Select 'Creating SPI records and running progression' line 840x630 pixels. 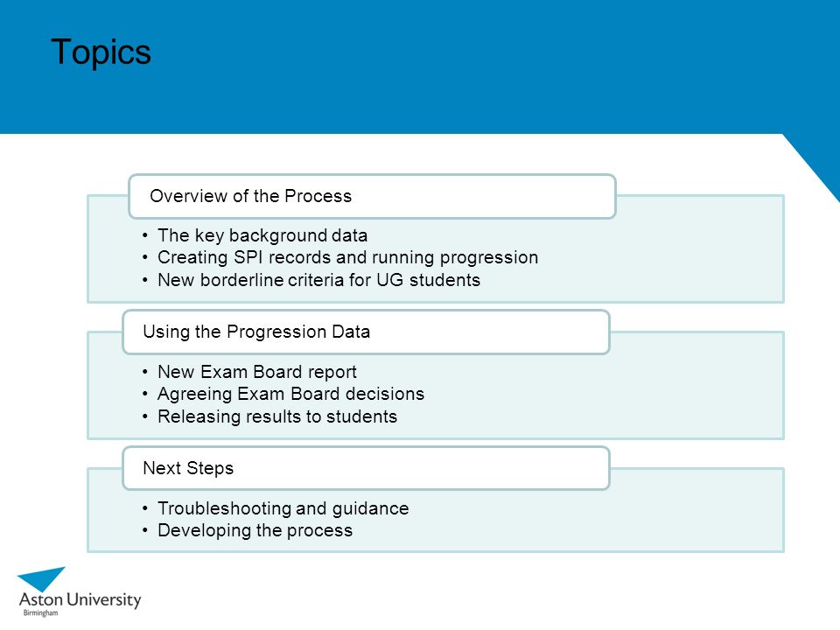click(x=347, y=257)
